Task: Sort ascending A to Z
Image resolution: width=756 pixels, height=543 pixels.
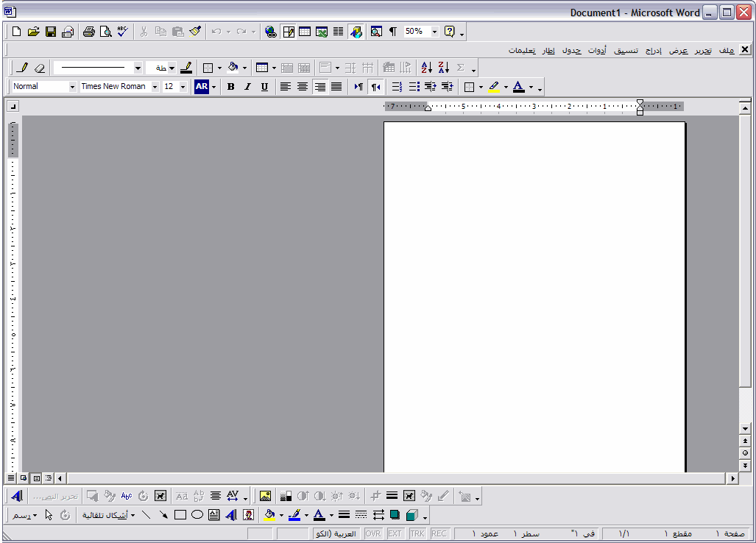Action: tap(427, 68)
